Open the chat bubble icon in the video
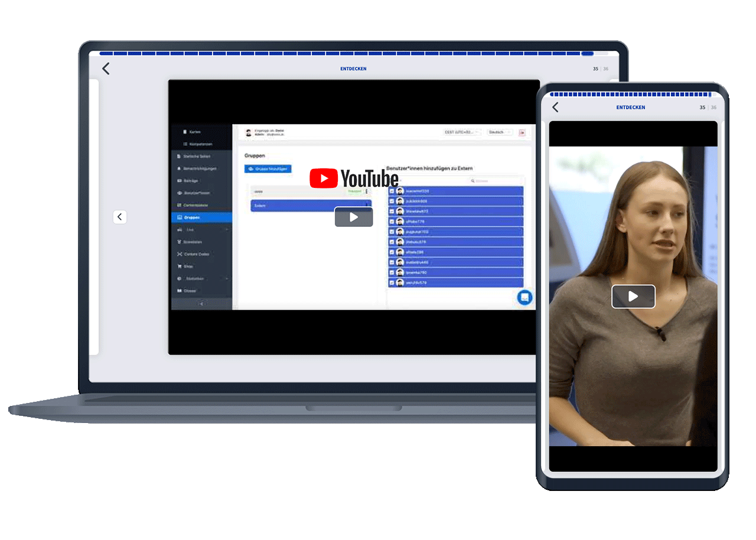This screenshot has height=540, width=756. [524, 297]
